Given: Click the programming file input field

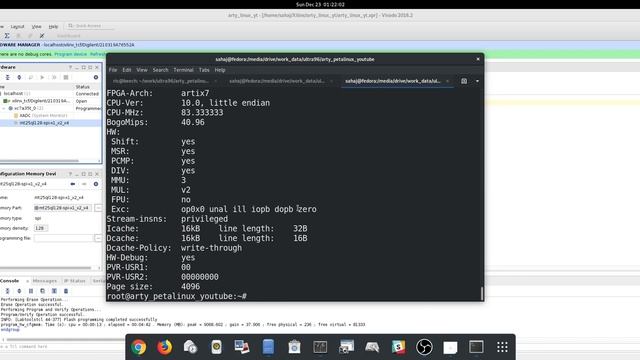Looking at the screenshot, I should point(64,238).
